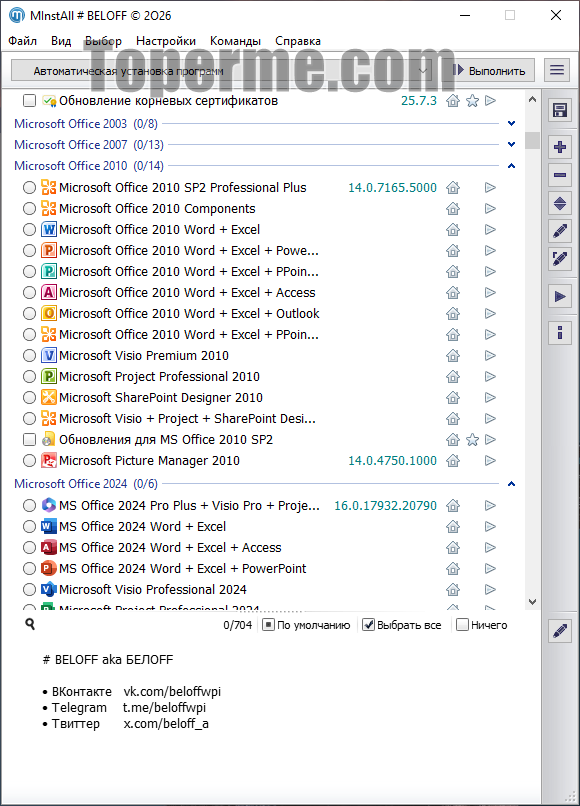Open homepage icon for SharePoint Designer 2010

point(452,398)
